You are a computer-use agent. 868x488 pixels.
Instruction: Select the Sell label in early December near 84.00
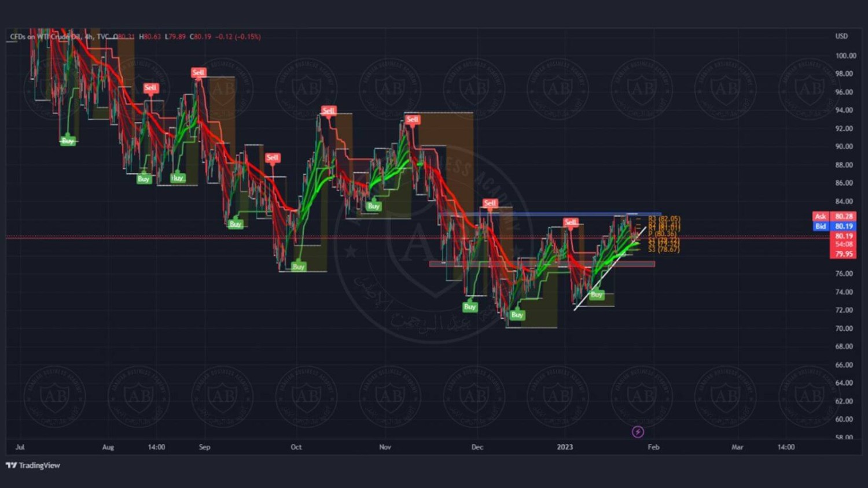(x=490, y=203)
